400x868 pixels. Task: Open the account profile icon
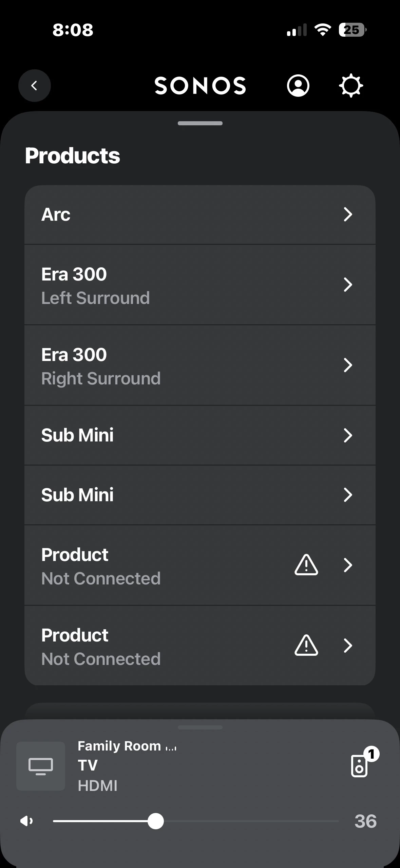pos(298,86)
